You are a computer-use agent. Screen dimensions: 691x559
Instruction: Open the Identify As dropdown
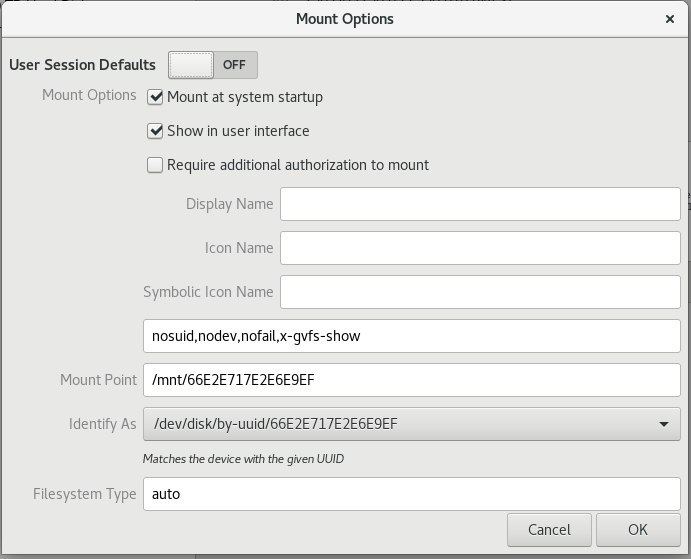click(412, 424)
